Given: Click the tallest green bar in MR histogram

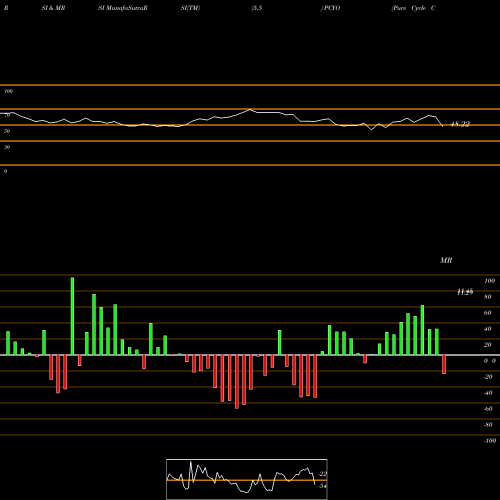Looking at the screenshot, I should pos(72,316).
